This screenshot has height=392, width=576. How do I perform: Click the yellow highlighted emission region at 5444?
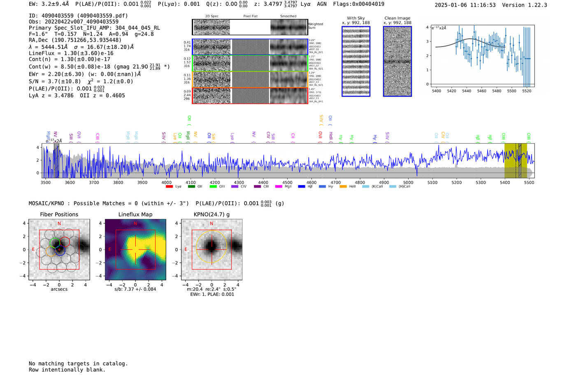pyautogui.click(x=516, y=160)
